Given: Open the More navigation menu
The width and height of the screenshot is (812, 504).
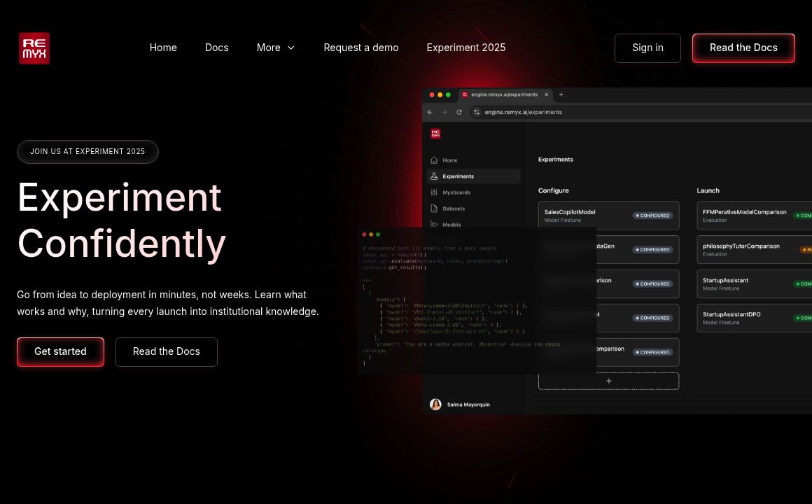Looking at the screenshot, I should tap(269, 48).
